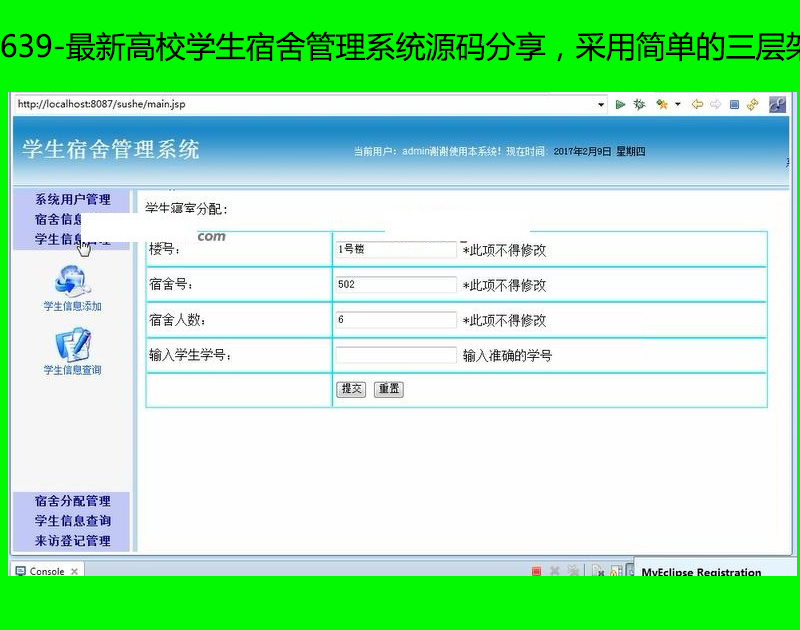The image size is (800, 630).
Task: Expand the URL address bar dropdown
Action: (601, 105)
